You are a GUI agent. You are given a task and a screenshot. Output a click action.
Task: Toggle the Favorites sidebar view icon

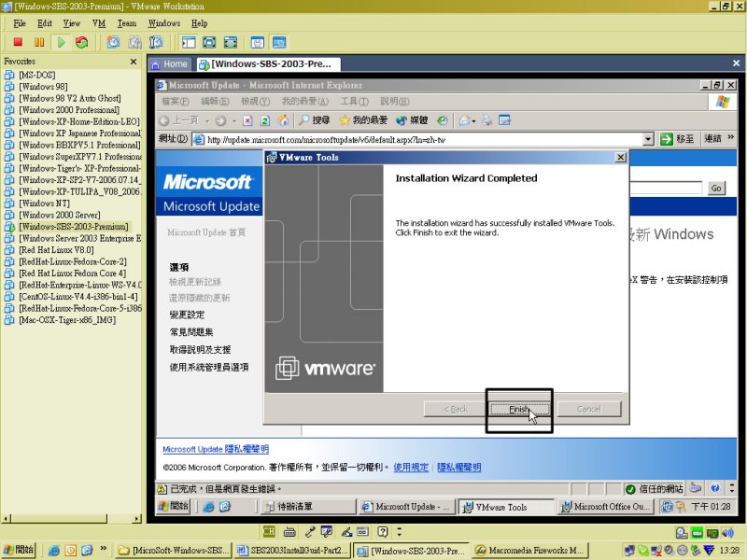click(189, 42)
